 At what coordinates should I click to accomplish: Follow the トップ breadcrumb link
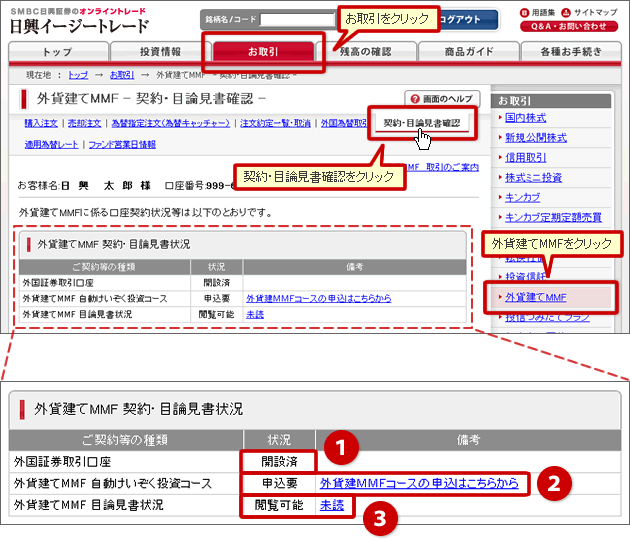tap(78, 75)
